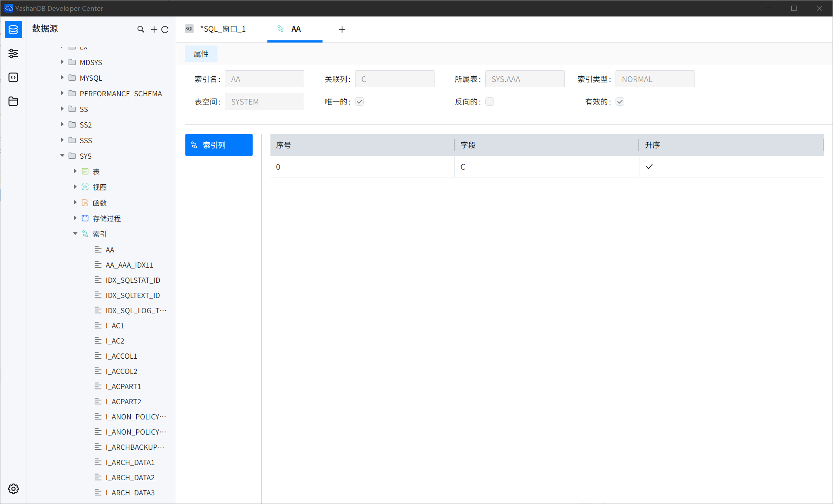Toggle the 反向的 checkbox
Viewport: 833px width, 504px height.
(490, 102)
